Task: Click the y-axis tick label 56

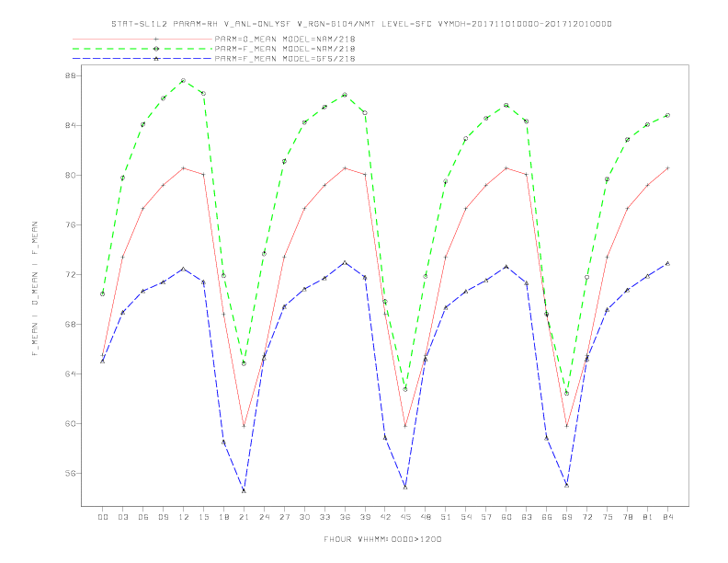Action: (71, 474)
